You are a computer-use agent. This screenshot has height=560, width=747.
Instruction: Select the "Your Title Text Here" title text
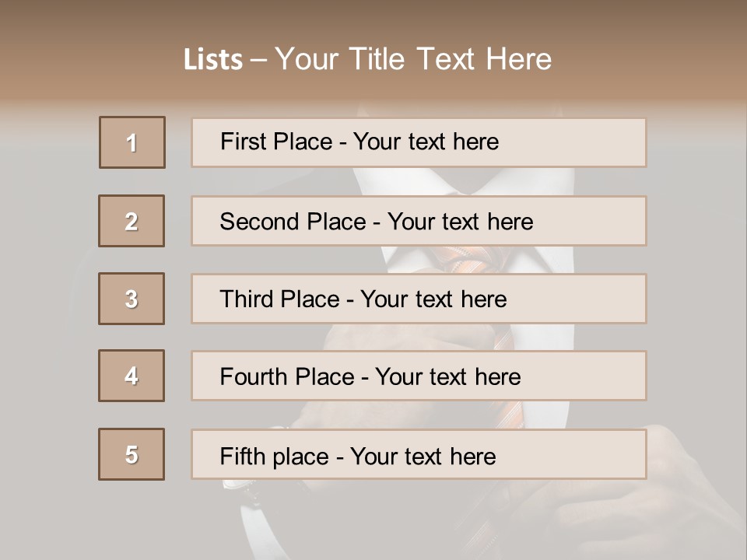pyautogui.click(x=413, y=59)
